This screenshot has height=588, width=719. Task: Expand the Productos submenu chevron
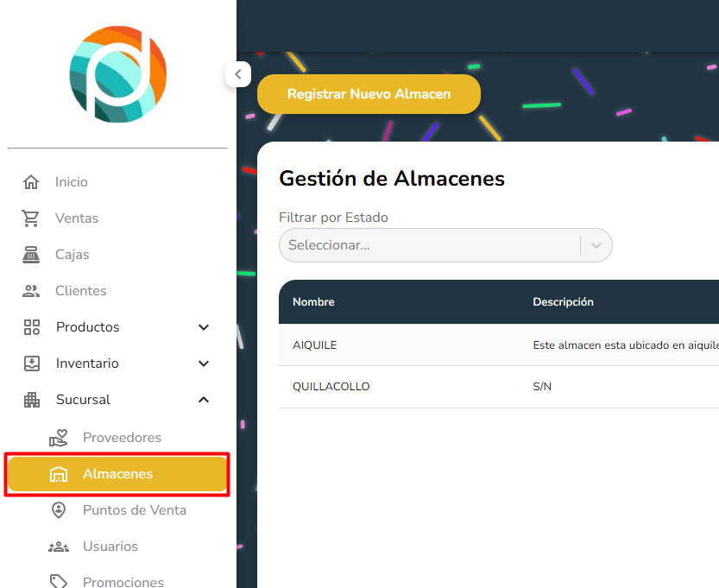tap(204, 327)
